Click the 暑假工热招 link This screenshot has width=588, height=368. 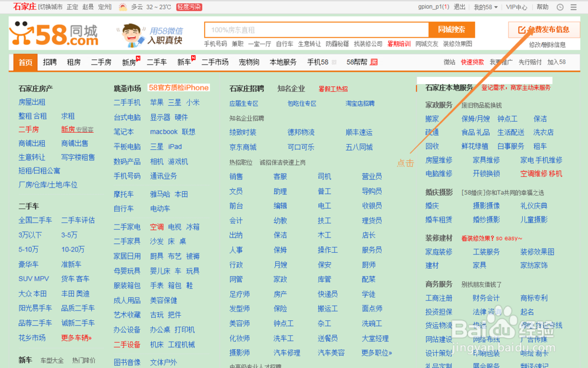point(333,89)
